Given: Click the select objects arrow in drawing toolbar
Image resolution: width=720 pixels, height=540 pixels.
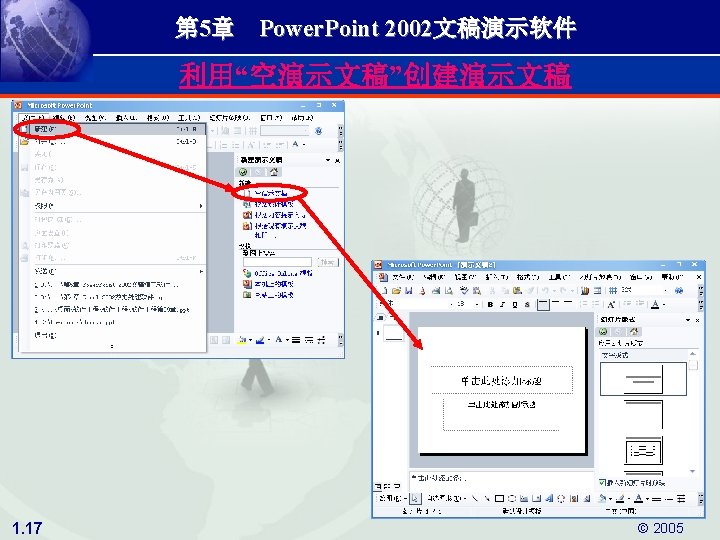Looking at the screenshot, I should click(415, 498).
